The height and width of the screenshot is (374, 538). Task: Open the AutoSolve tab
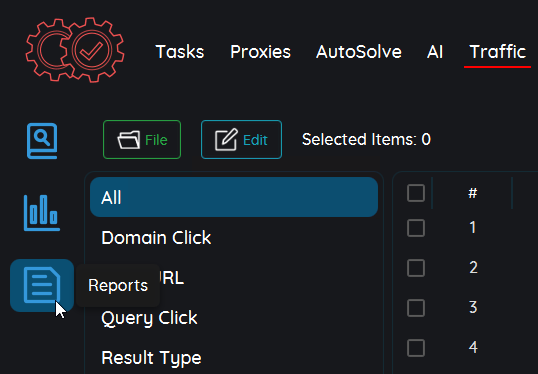(x=359, y=52)
